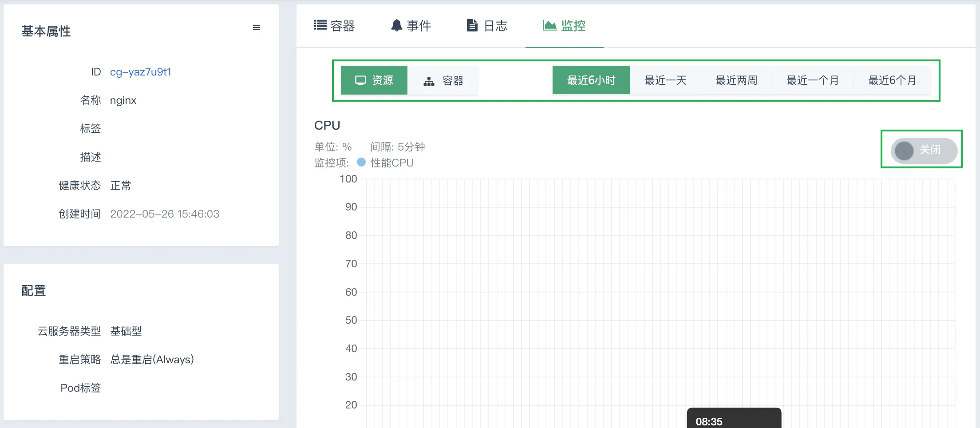Select the 监控 tab

564,26
